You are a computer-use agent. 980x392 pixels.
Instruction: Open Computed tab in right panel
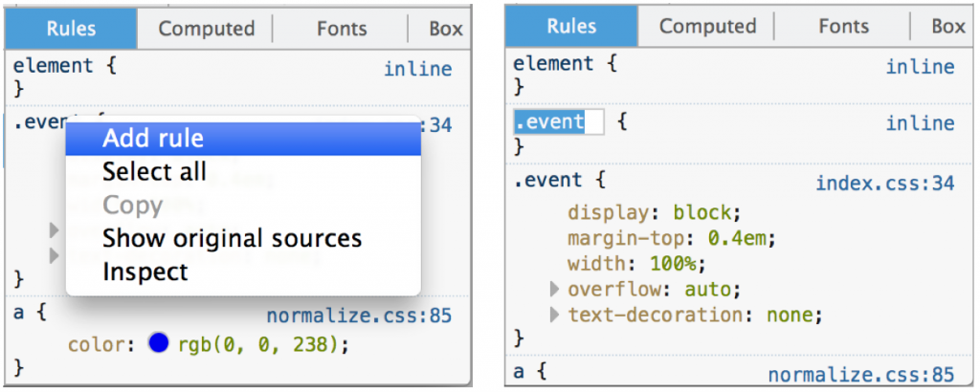point(707,26)
